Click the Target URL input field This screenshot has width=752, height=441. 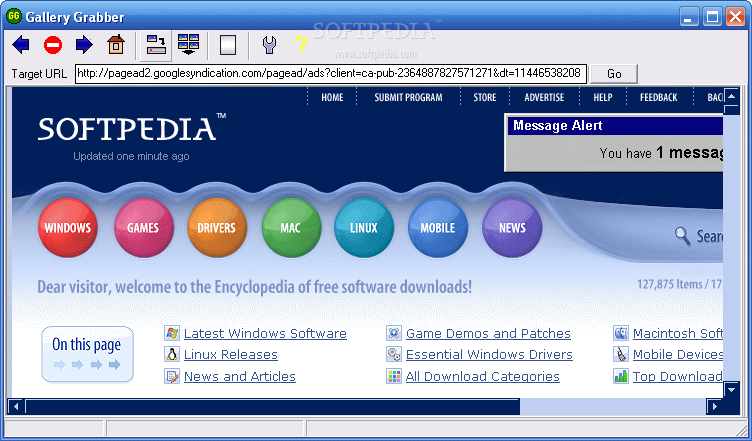[x=331, y=74]
